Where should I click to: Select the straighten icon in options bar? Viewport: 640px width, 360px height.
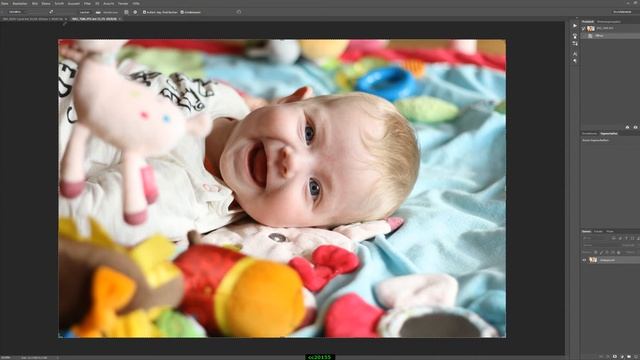[98, 12]
